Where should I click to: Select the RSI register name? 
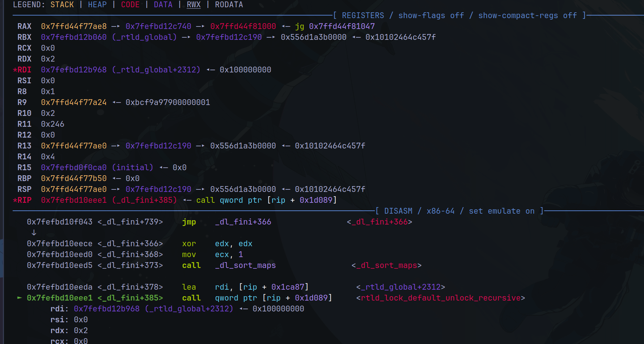[24, 81]
